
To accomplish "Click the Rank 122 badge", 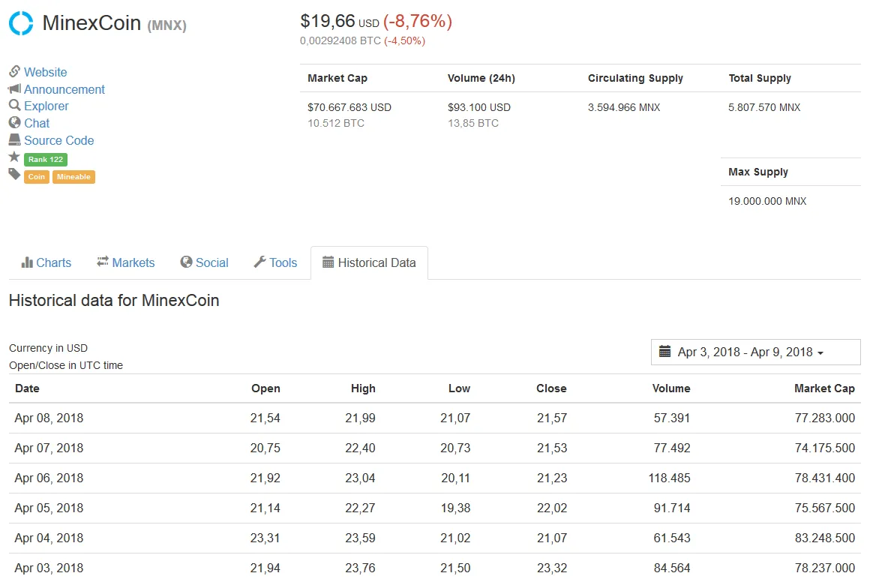I will [46, 160].
